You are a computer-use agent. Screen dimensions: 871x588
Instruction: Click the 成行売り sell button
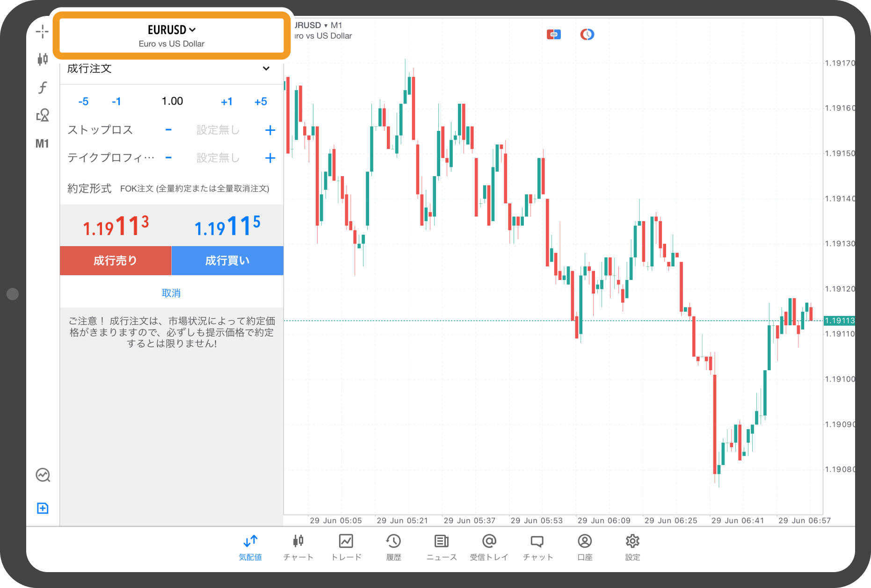tap(116, 260)
